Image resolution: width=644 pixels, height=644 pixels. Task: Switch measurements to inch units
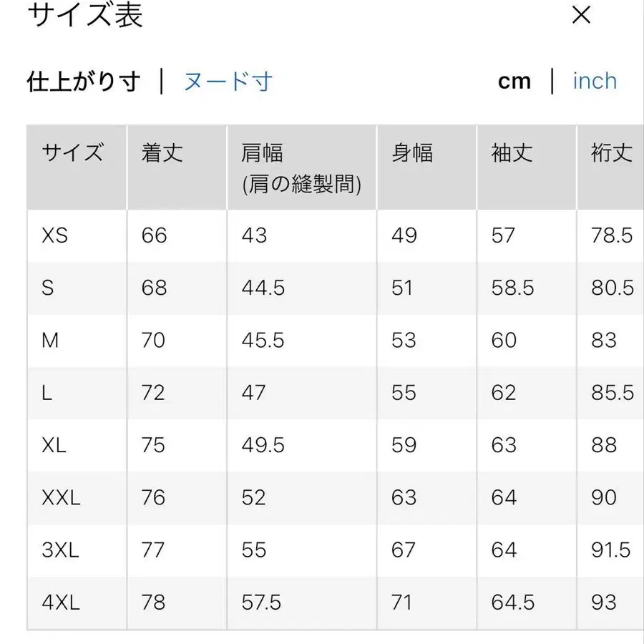point(595,81)
